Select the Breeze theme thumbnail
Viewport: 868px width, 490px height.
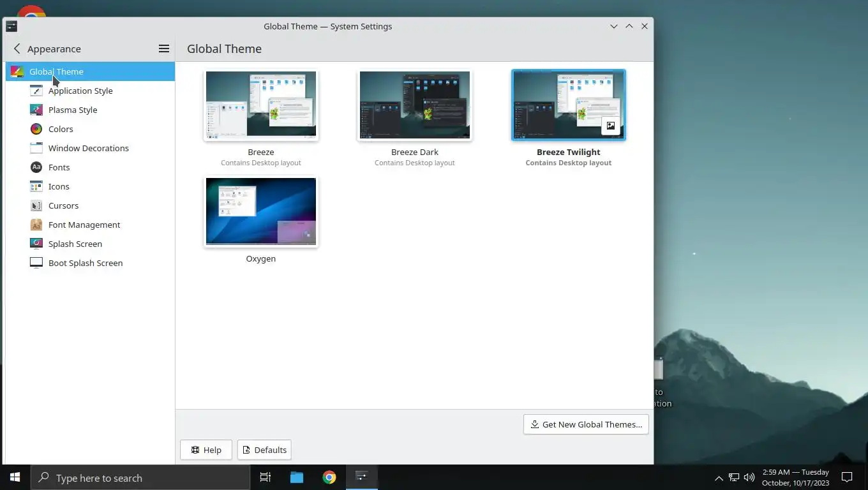(x=261, y=105)
